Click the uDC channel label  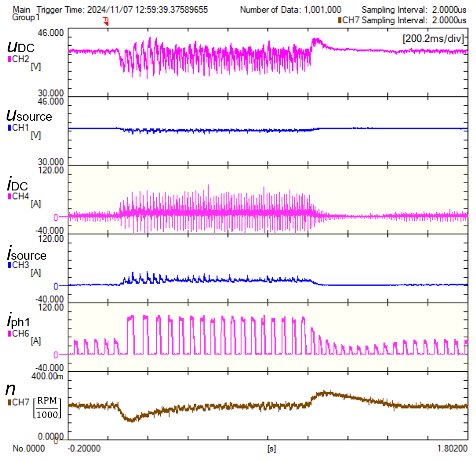[21, 47]
